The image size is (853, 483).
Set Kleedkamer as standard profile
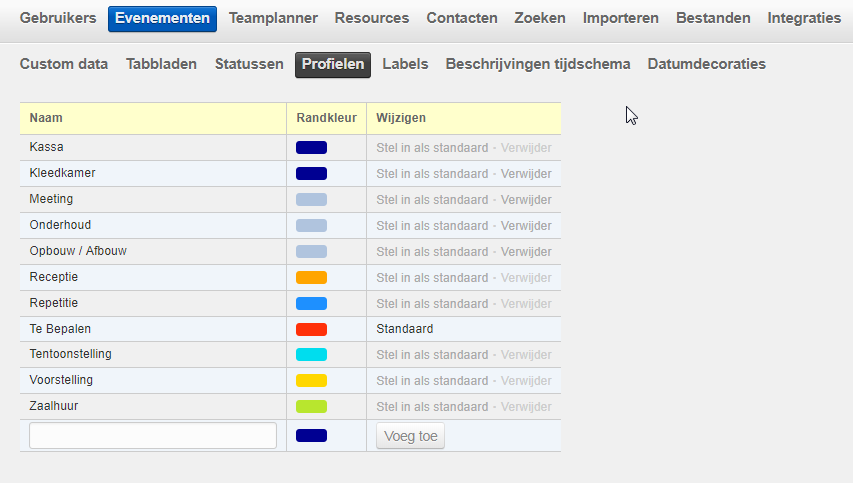pyautogui.click(x=432, y=174)
